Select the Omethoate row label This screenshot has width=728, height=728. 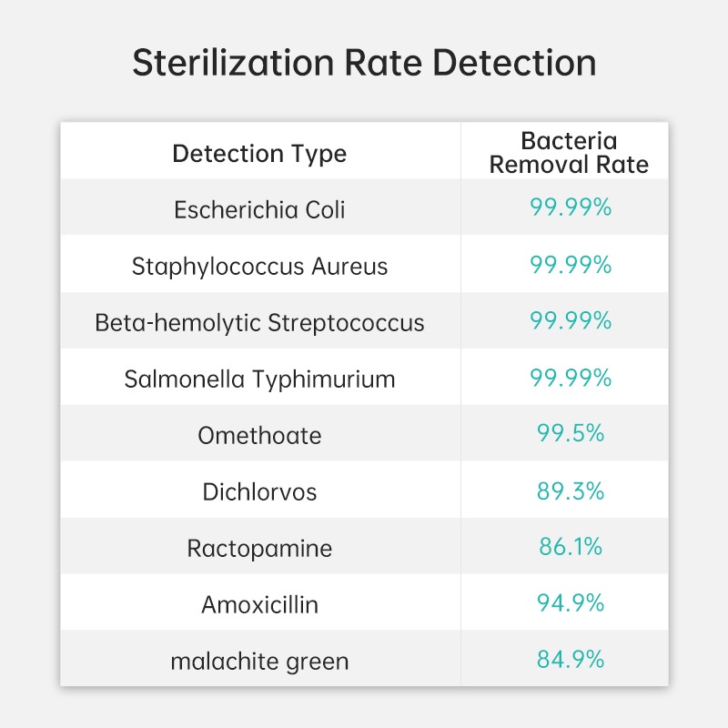259,435
